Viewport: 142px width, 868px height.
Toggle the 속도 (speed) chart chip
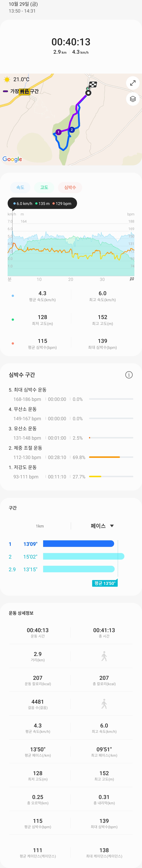(x=20, y=187)
